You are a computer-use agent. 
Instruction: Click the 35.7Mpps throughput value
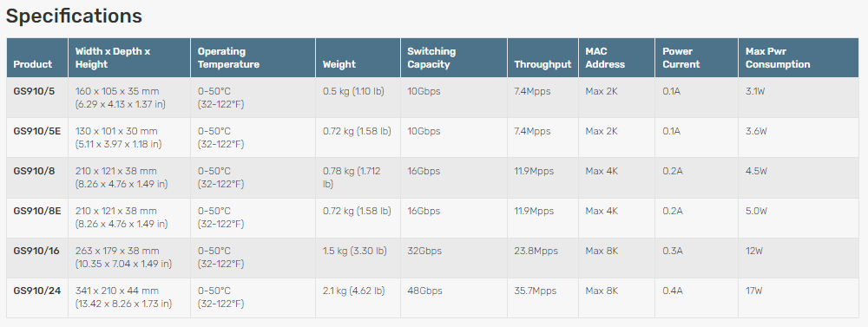point(536,291)
